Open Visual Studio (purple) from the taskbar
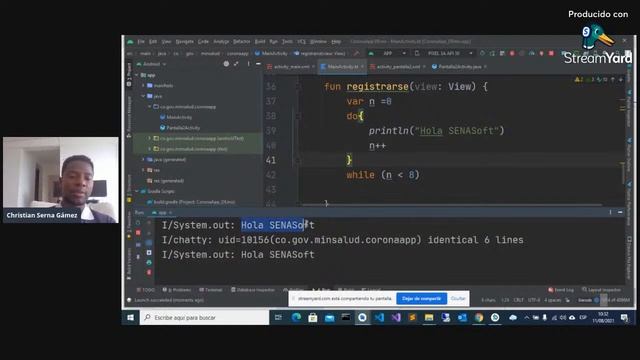Image resolution: width=640 pixels, height=360 pixels. pos(396,317)
